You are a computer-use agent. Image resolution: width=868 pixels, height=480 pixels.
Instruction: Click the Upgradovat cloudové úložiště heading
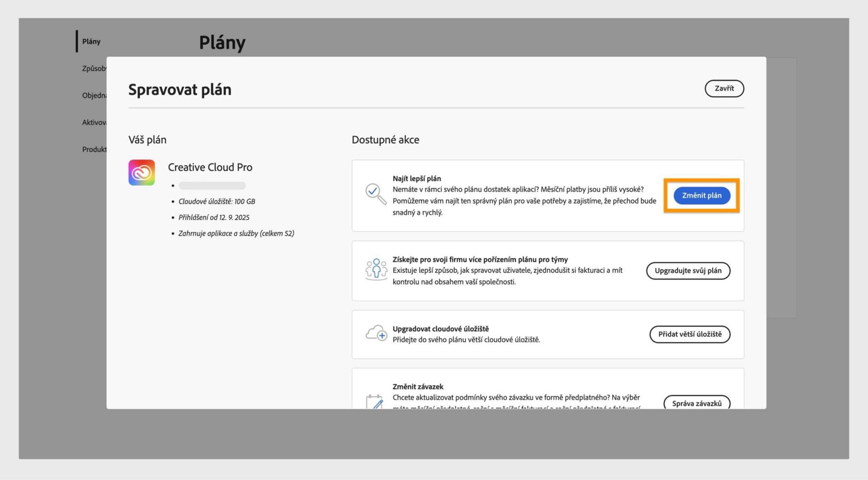(x=440, y=329)
